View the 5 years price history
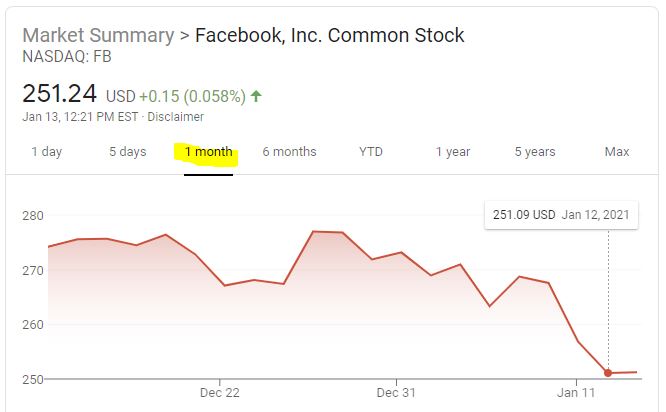This screenshot has height=412, width=666. pyautogui.click(x=535, y=152)
